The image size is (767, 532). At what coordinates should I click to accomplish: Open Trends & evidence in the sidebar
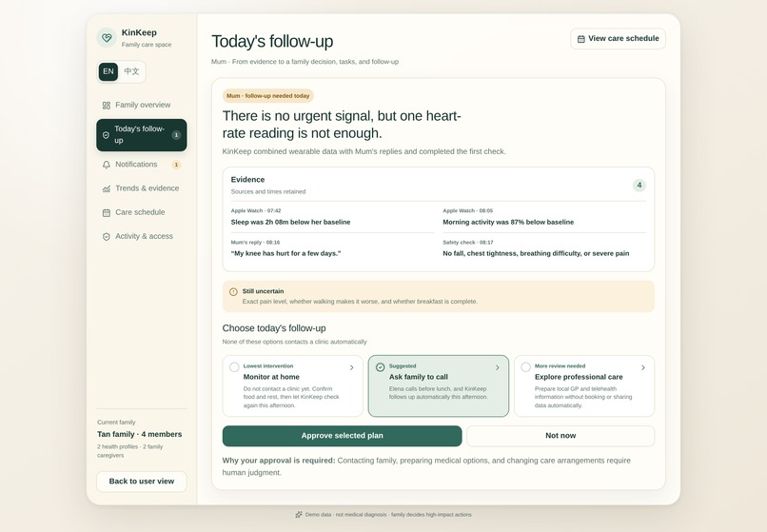[142, 188]
